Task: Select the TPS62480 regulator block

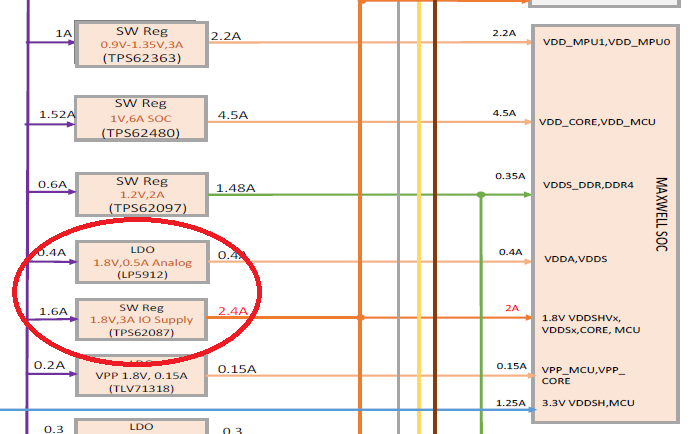Action: (141, 119)
